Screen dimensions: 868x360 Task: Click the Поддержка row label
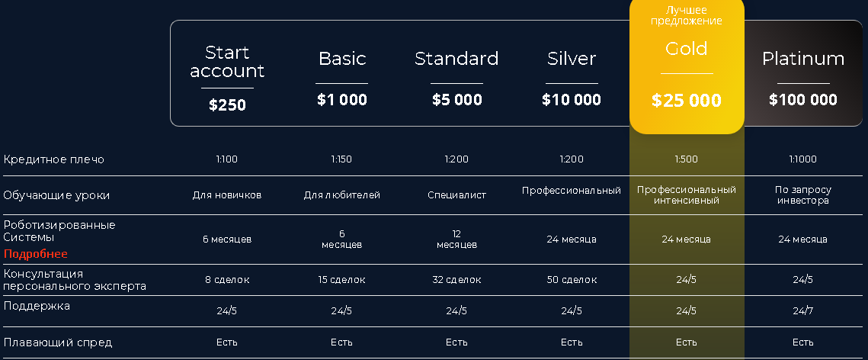click(37, 306)
